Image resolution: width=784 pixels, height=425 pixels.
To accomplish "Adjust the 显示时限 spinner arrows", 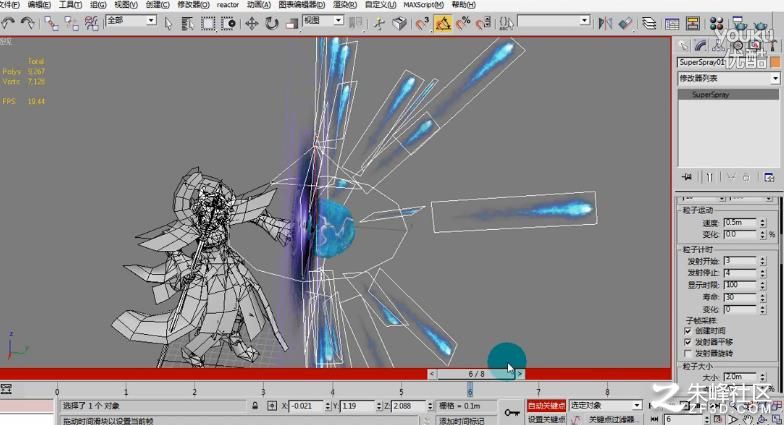I will [x=762, y=285].
